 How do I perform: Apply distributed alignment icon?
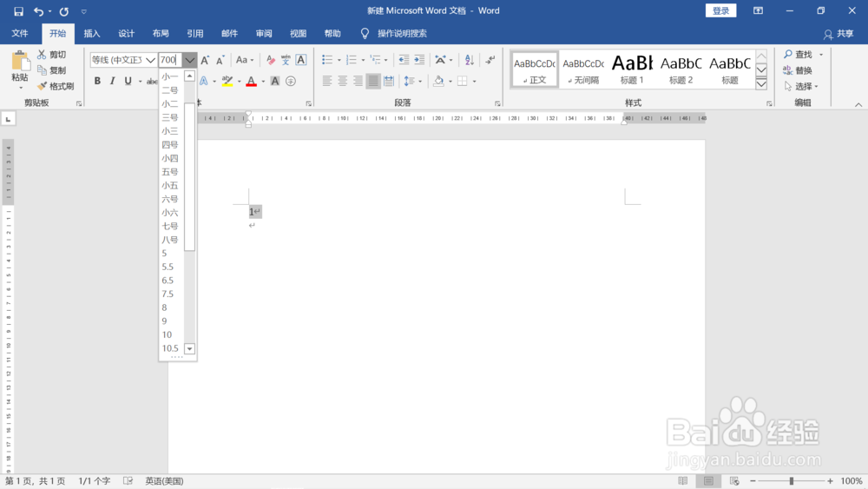click(x=389, y=82)
